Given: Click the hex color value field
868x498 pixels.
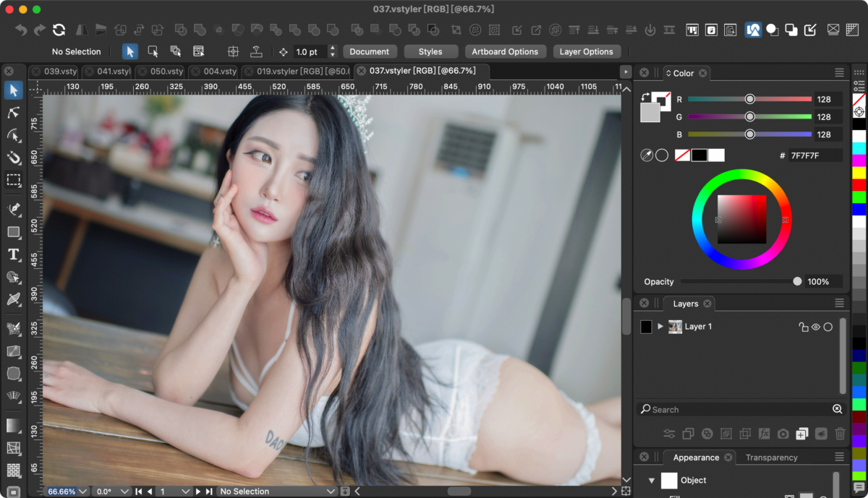Looking at the screenshot, I should [815, 155].
